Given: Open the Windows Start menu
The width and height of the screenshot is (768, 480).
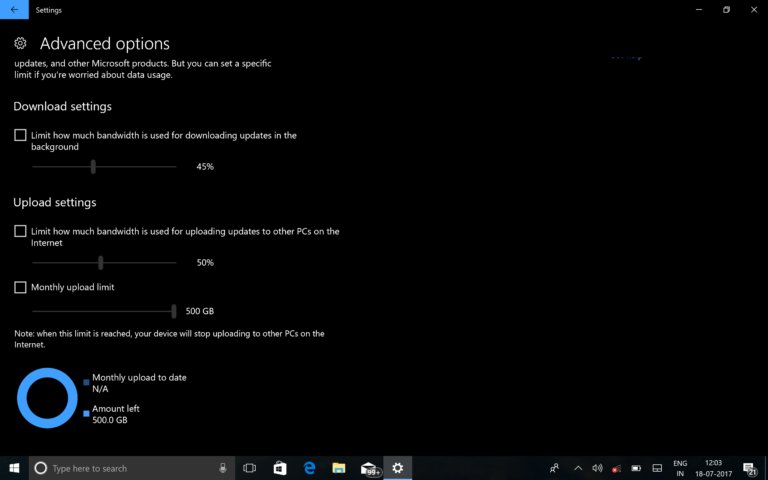Looking at the screenshot, I should pos(14,468).
